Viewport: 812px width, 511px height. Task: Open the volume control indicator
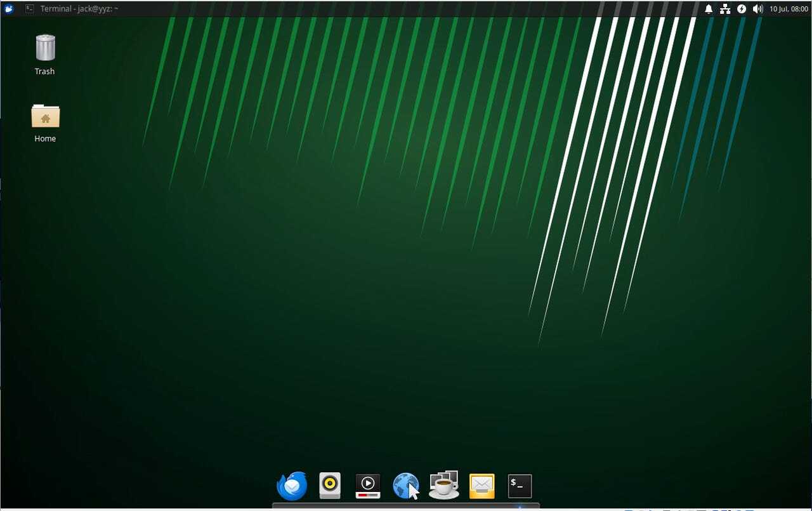757,9
